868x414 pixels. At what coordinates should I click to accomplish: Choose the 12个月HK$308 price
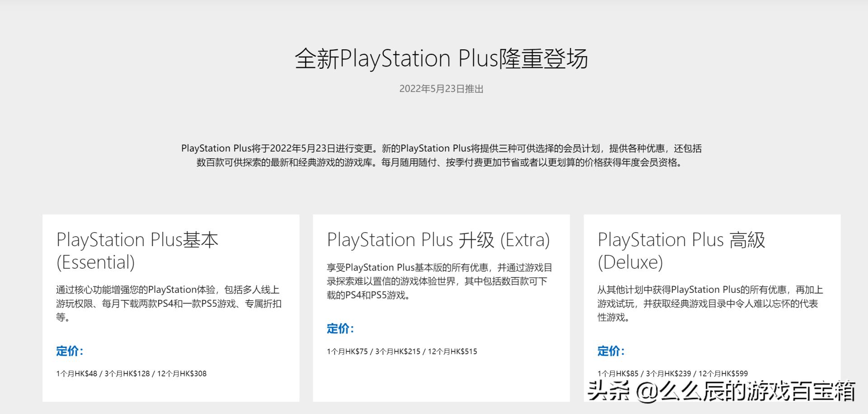(182, 374)
